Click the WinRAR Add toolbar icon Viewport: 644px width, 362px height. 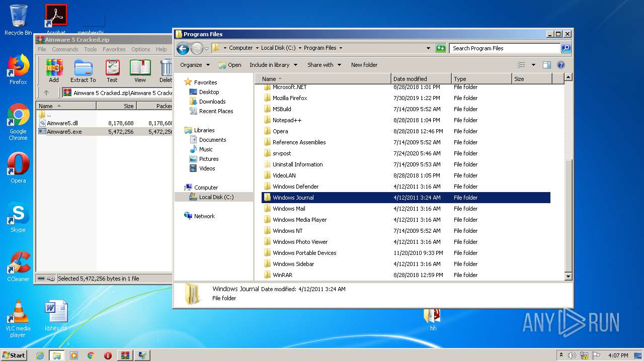pyautogui.click(x=54, y=70)
